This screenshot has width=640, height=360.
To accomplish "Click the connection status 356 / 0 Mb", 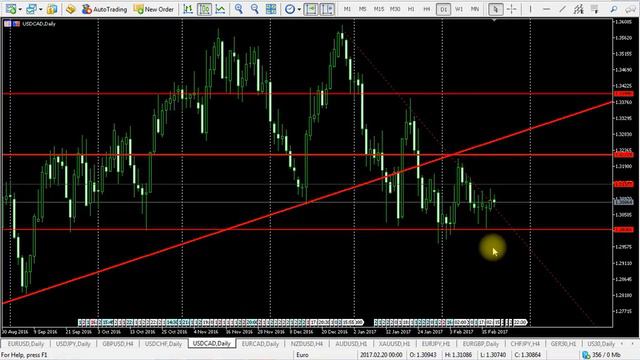I will [601, 355].
